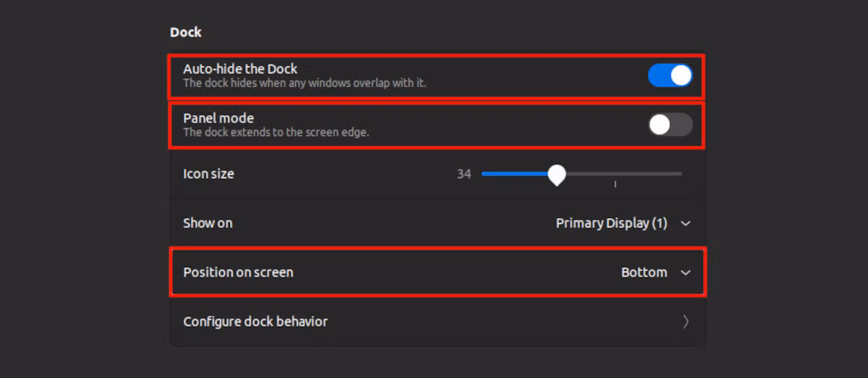Click the text 'The dock hides when any windows overlap'
The width and height of the screenshot is (868, 378).
click(304, 83)
